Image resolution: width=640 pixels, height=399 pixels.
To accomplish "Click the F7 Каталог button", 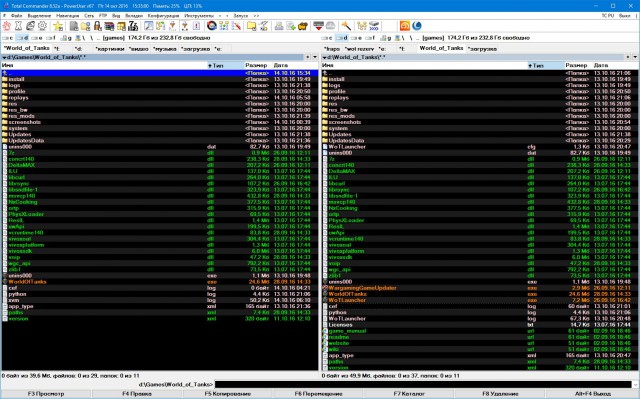I will tap(409, 394).
